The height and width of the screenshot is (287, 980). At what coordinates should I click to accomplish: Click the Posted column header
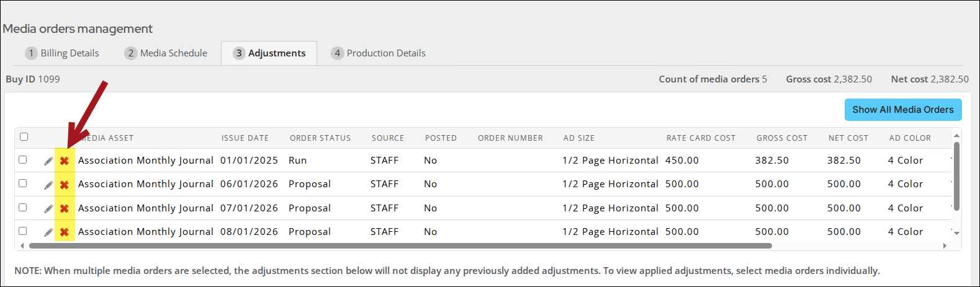(441, 138)
